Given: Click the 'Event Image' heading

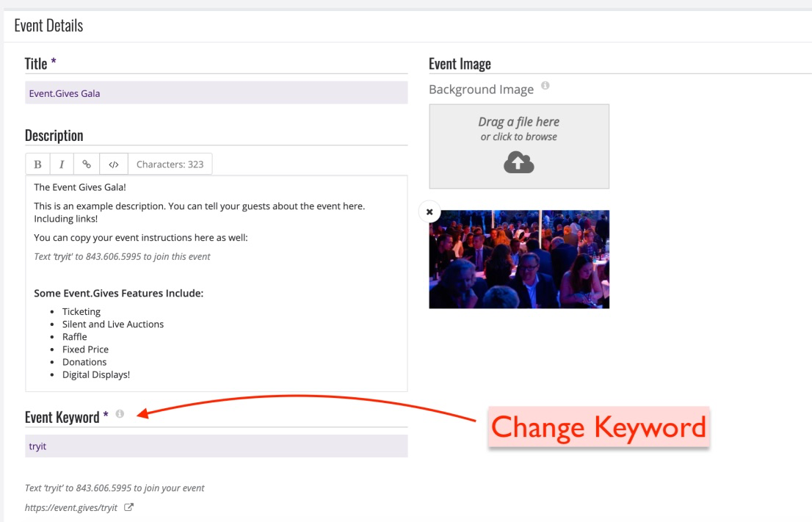Looking at the screenshot, I should coord(460,64).
